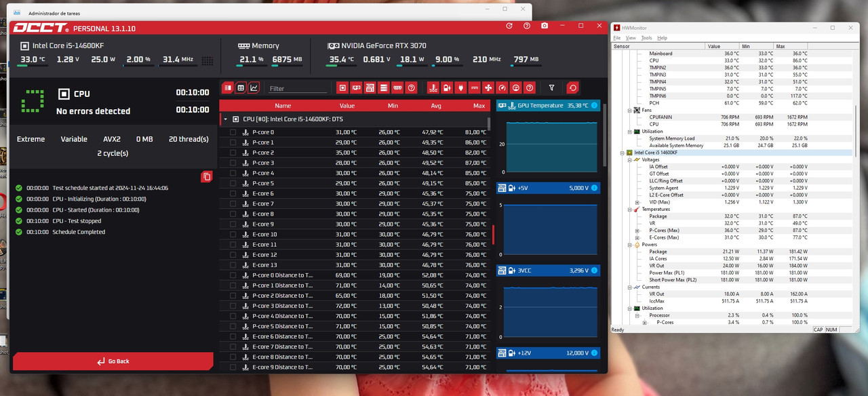Open the funnel filter options in OCCT
Viewport: 868px width, 396px height.
point(551,88)
